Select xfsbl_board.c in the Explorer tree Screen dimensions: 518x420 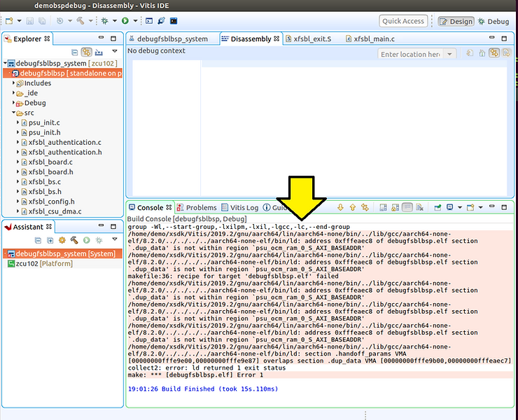50,162
